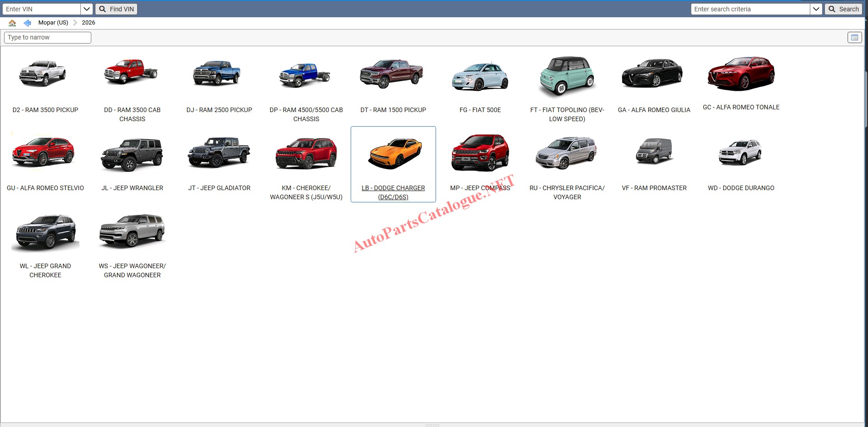Expand the search criteria dropdown arrow
The height and width of the screenshot is (427, 868).
[816, 9]
